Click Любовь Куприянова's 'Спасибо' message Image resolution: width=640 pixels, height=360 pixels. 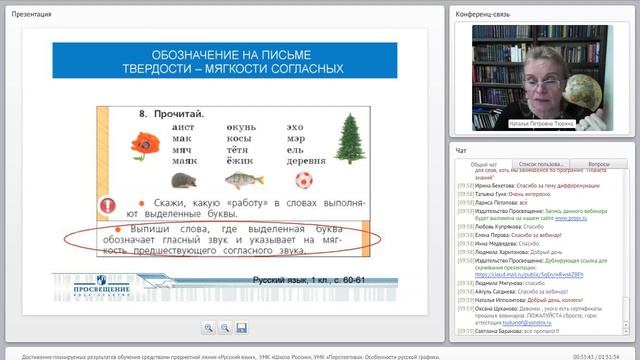pos(500,227)
